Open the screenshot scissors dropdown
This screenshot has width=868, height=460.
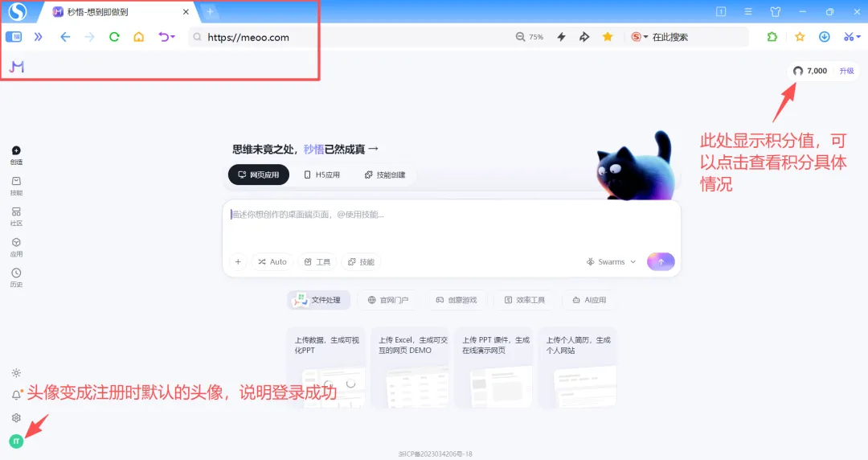click(x=851, y=37)
